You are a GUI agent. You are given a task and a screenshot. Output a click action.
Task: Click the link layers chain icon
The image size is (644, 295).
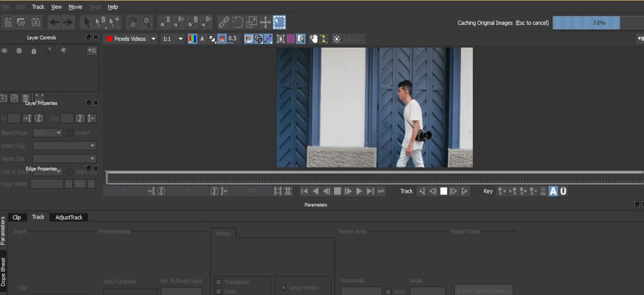coord(223,22)
